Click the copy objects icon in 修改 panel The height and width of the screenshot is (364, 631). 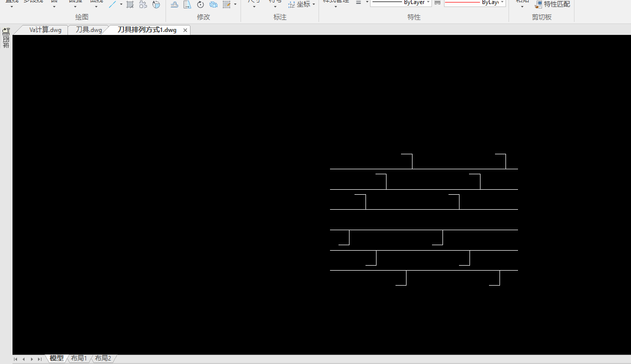point(213,4)
